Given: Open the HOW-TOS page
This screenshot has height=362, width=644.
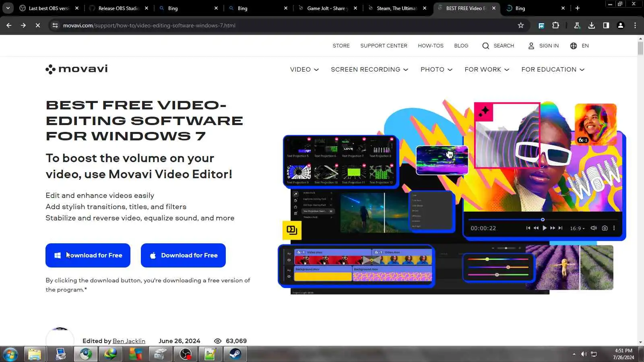Looking at the screenshot, I should pyautogui.click(x=431, y=46).
